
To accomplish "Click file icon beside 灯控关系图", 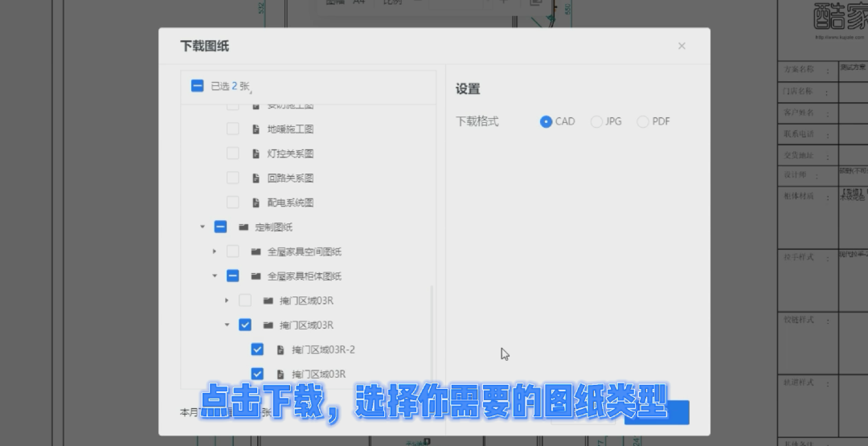I will [256, 153].
